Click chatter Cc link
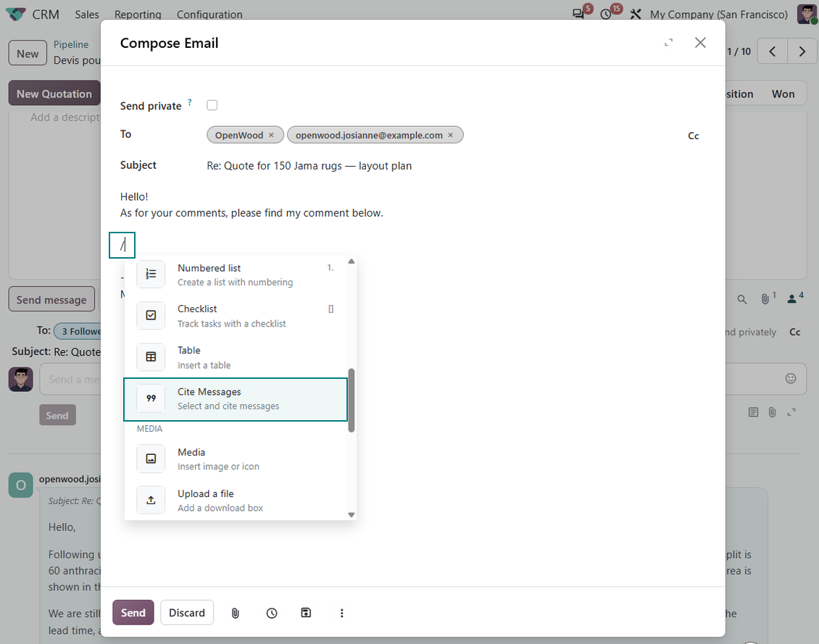Screen dimensions: 819x644 [x=794, y=332]
